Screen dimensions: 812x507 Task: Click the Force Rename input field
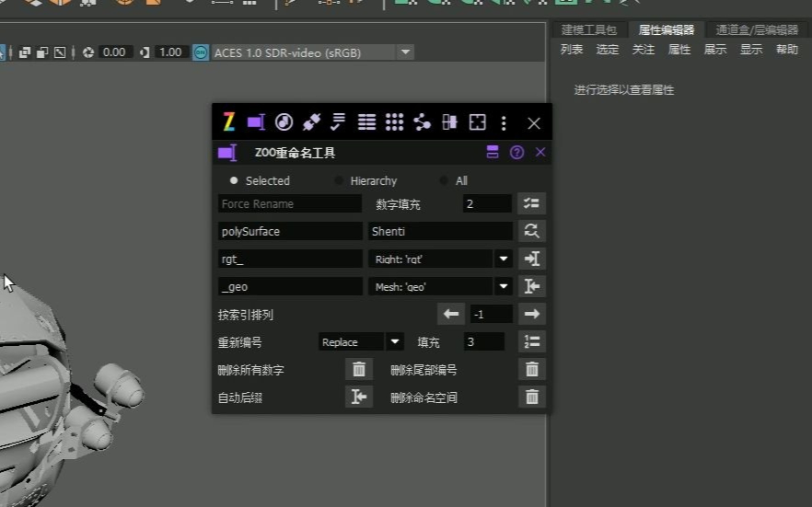(x=289, y=203)
